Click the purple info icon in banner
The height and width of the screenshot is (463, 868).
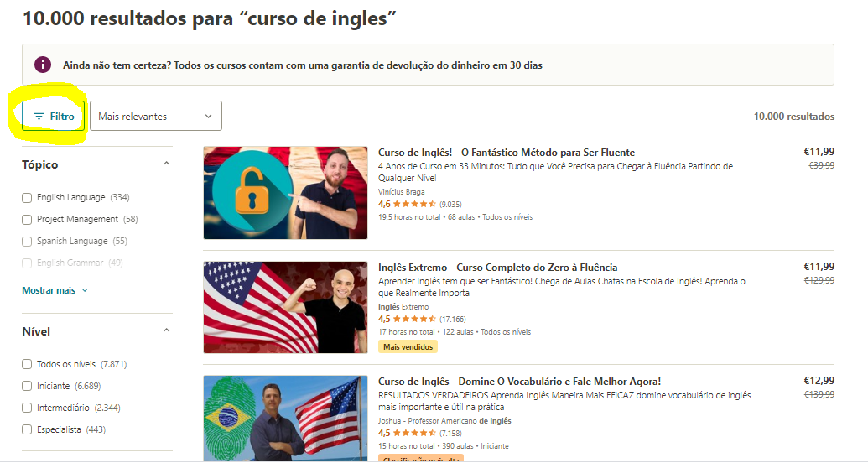[43, 65]
